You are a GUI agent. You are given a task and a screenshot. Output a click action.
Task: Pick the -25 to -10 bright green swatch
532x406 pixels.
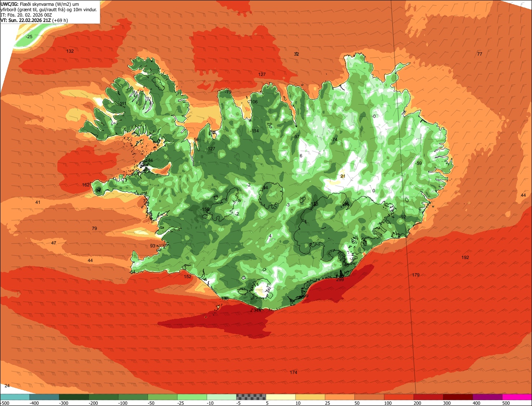[192, 396]
